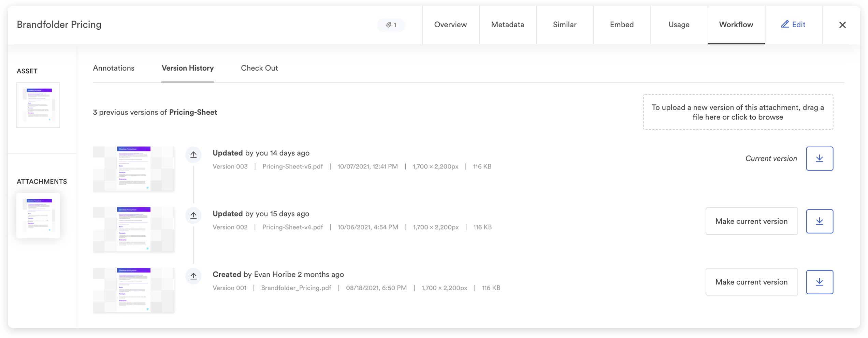Close the Brandfolder Pricing modal

(x=842, y=25)
